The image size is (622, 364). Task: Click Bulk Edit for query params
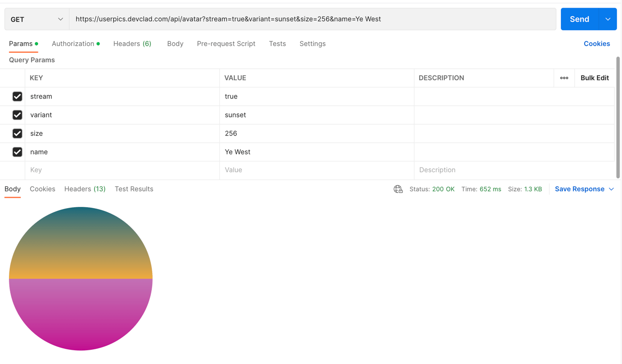(595, 78)
